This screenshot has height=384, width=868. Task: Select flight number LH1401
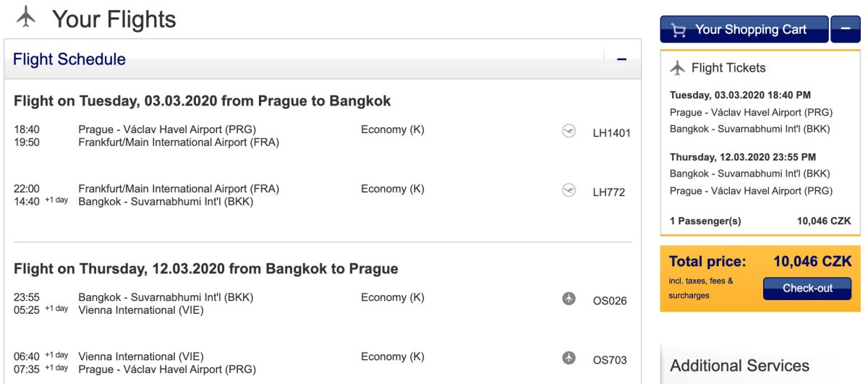611,133
